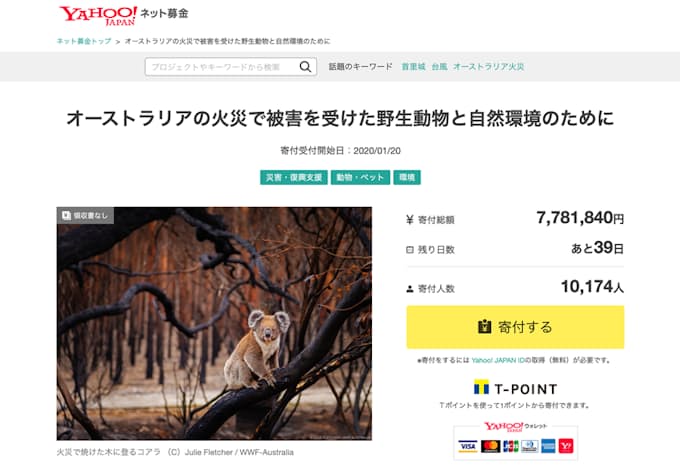Open the ネット募金トップ breadcrumb link
The height and width of the screenshot is (468, 680).
(84, 41)
